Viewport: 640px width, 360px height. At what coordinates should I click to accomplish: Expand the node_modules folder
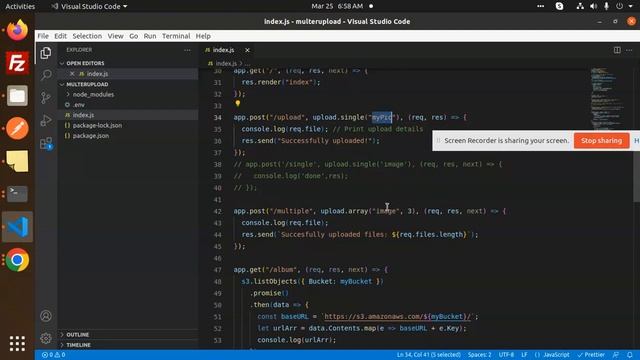pyautogui.click(x=93, y=94)
